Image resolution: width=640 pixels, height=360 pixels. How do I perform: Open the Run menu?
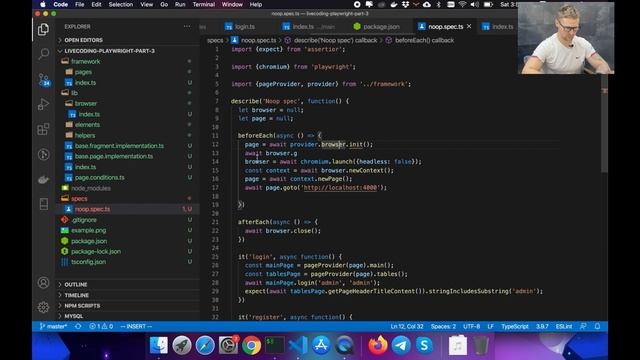coord(180,4)
